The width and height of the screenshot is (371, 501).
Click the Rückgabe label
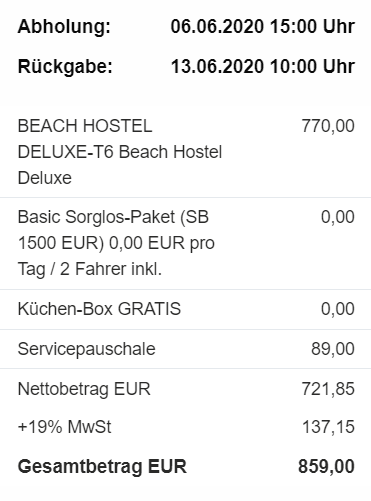[65, 66]
